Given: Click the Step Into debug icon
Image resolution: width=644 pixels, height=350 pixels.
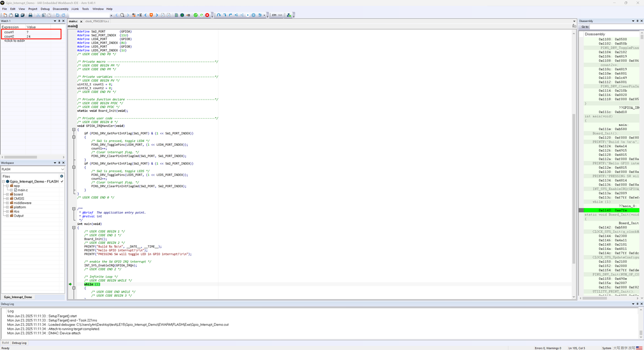Looking at the screenshot, I should pos(225,15).
